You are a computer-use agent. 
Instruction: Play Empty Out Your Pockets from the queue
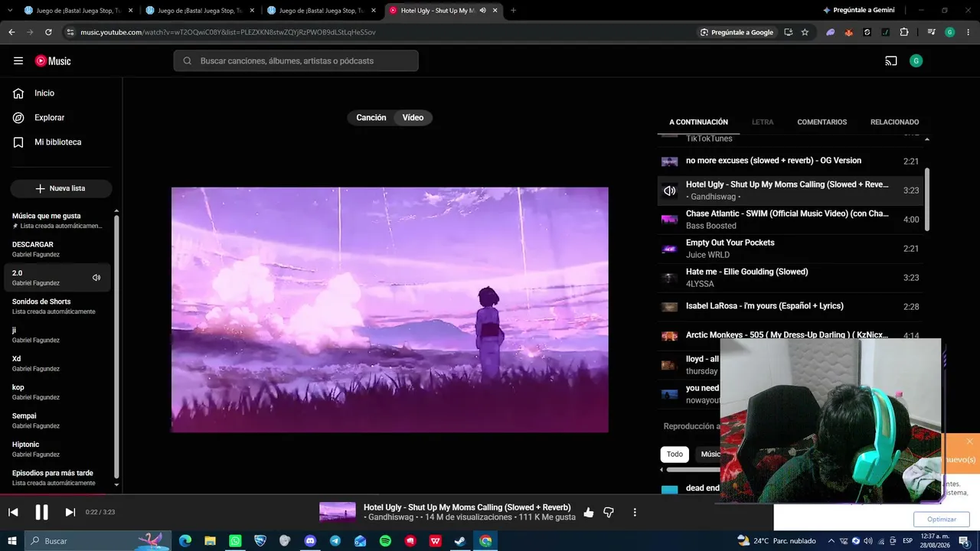[x=790, y=249]
